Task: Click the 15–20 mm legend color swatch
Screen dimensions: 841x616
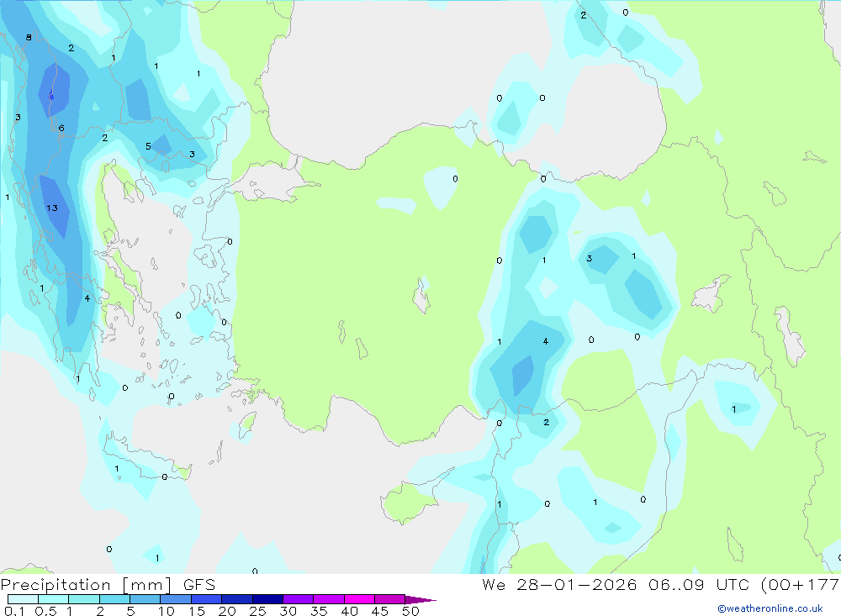Action: pos(206,599)
